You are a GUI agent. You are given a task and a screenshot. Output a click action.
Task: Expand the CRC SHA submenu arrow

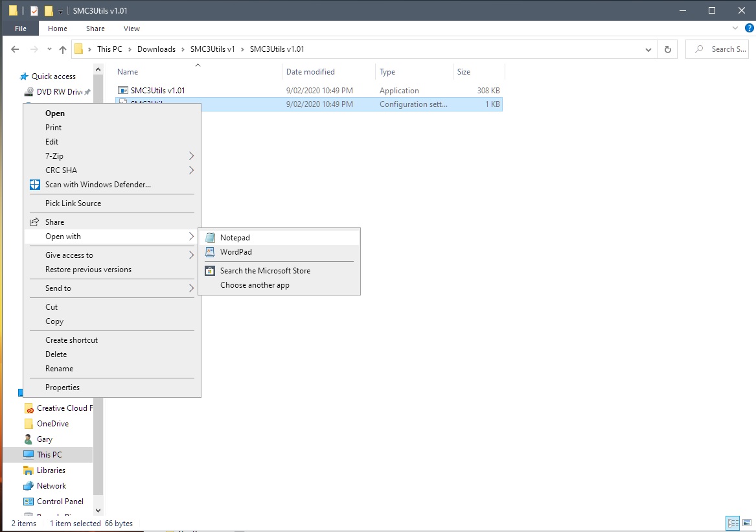pyautogui.click(x=191, y=170)
